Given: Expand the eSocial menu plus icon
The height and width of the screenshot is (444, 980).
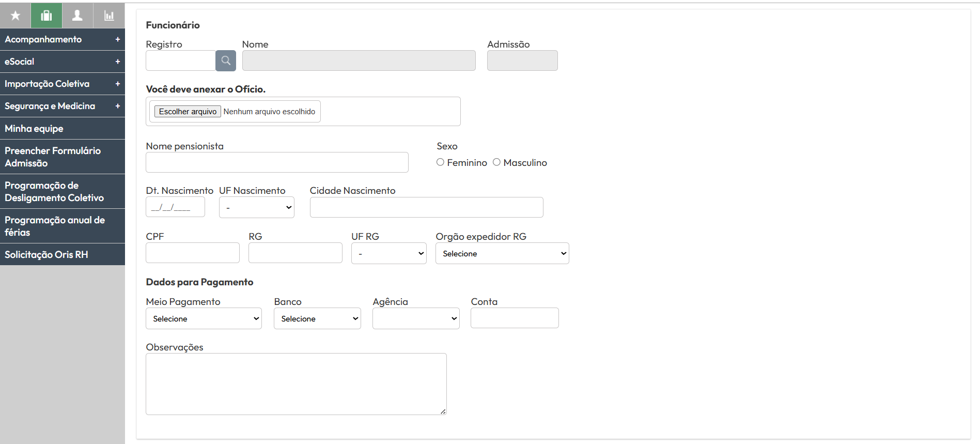Looking at the screenshot, I should point(118,62).
